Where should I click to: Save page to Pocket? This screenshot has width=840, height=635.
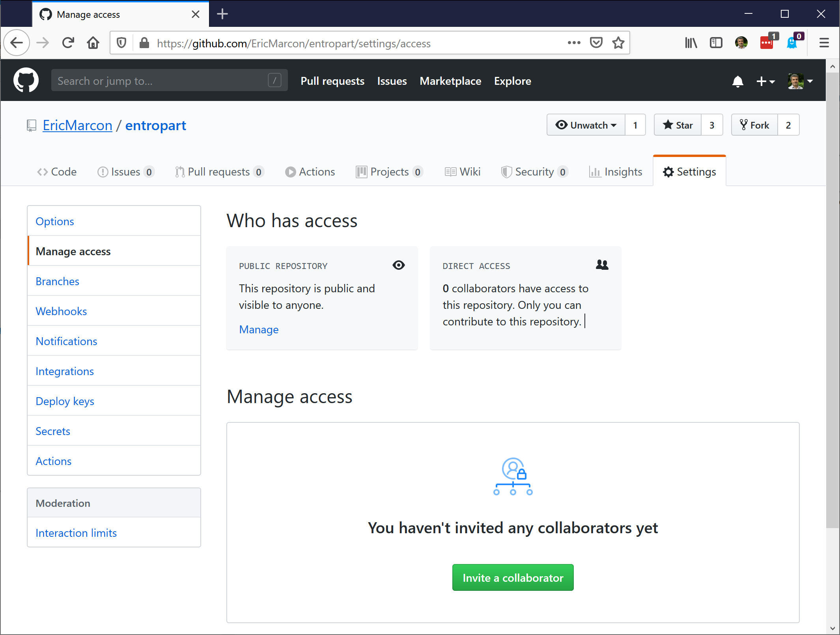tap(596, 43)
